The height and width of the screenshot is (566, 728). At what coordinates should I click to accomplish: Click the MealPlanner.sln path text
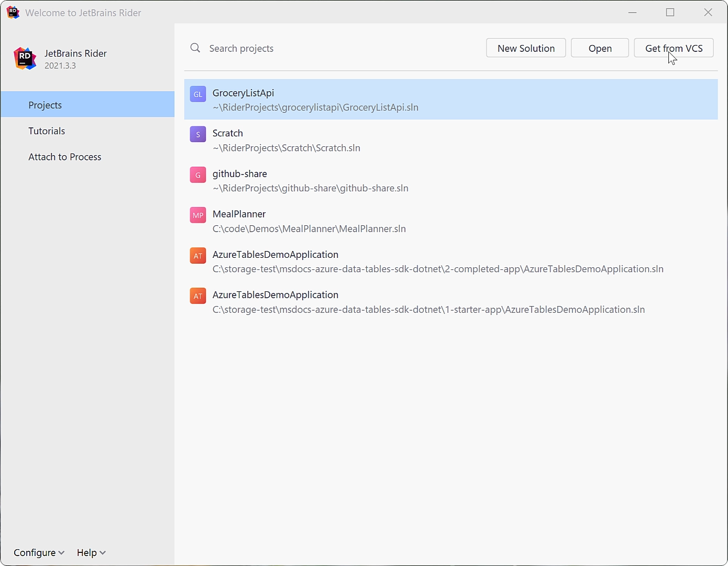click(x=309, y=228)
